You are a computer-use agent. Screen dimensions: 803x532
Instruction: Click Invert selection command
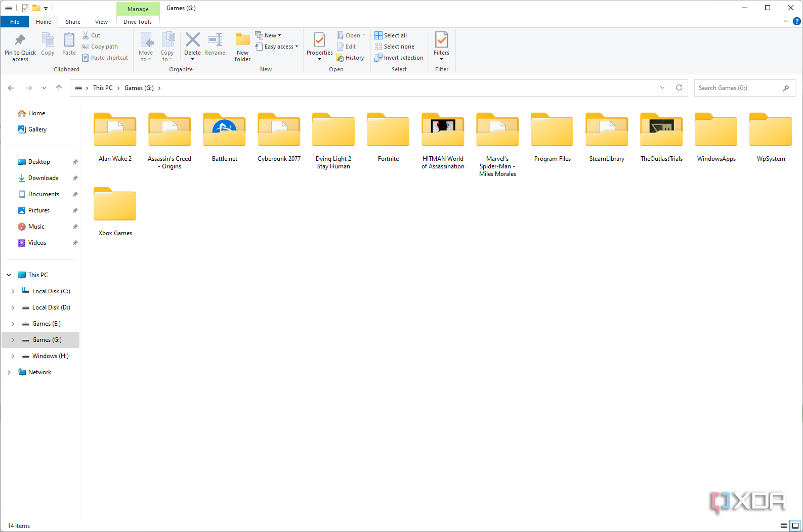point(399,58)
